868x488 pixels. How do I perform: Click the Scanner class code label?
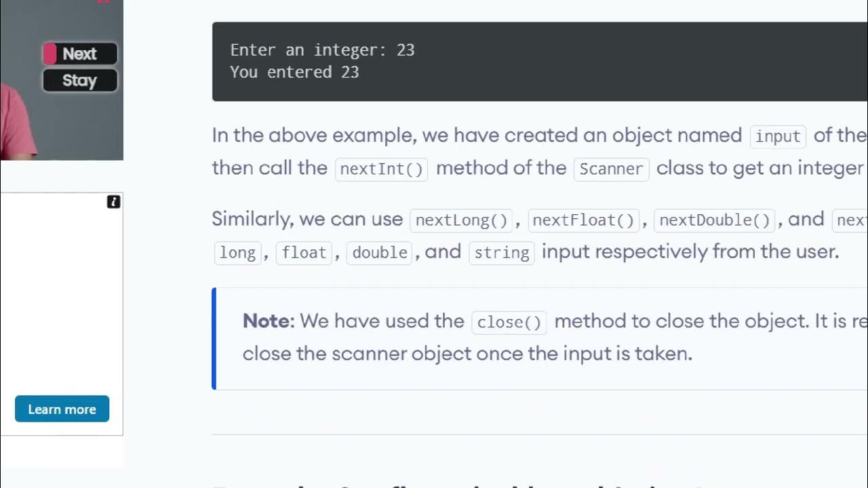(x=611, y=169)
